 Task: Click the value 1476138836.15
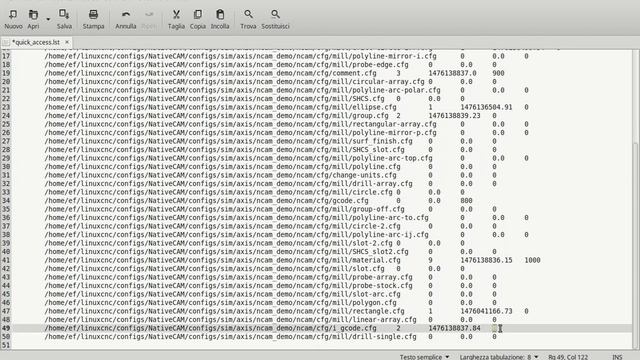[486, 260]
